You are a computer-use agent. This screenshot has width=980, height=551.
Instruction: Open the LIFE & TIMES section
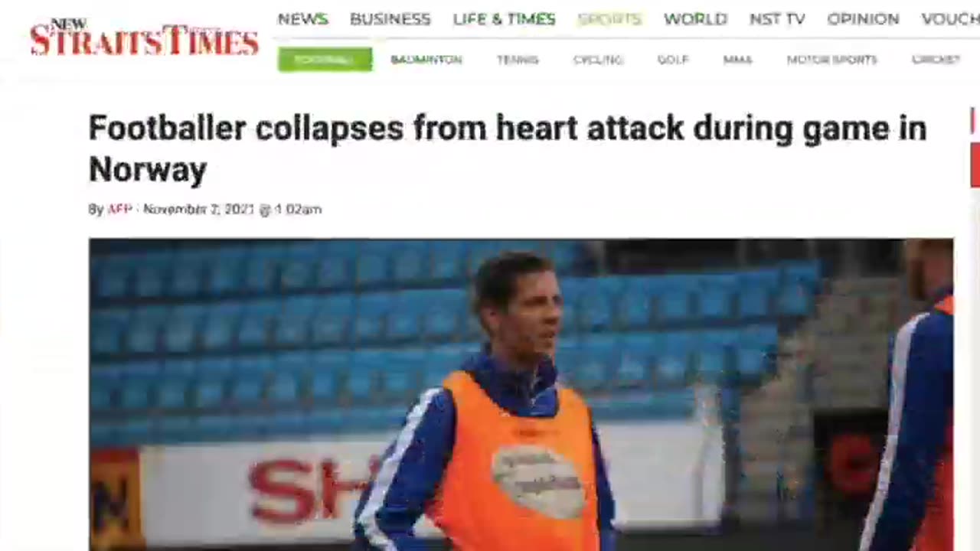click(504, 19)
